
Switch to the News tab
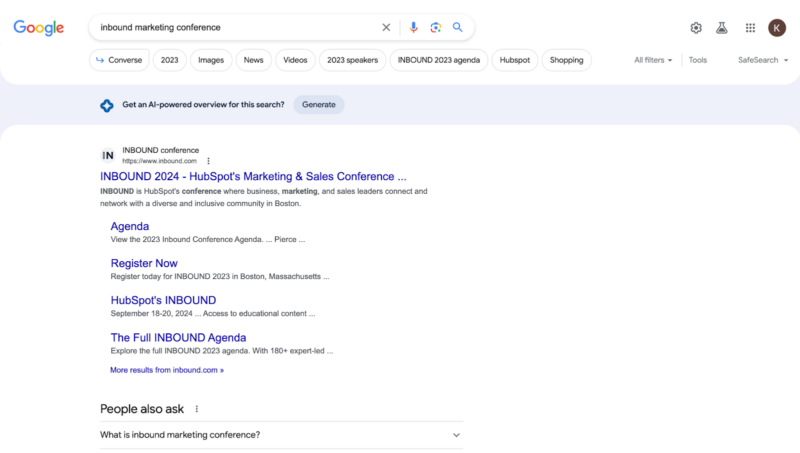coord(254,60)
